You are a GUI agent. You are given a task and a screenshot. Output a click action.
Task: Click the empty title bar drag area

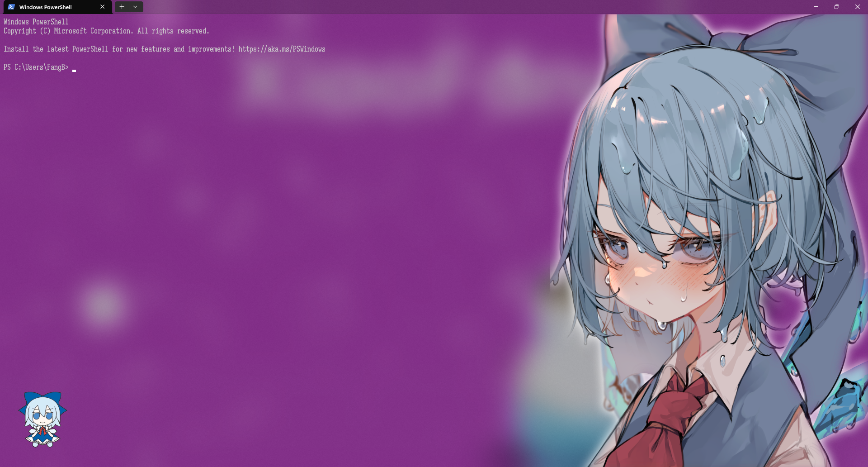pyautogui.click(x=452, y=7)
